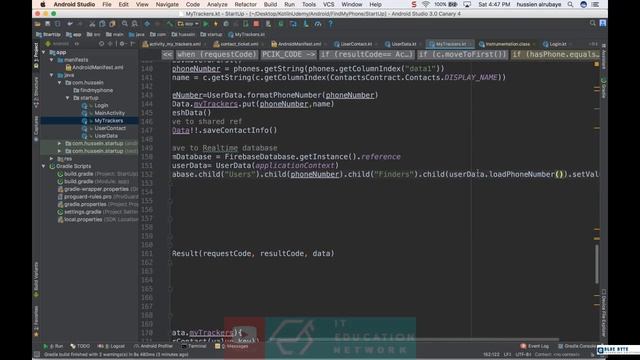Open the Logcat tool window
The width and height of the screenshot is (640, 360).
click(x=111, y=346)
